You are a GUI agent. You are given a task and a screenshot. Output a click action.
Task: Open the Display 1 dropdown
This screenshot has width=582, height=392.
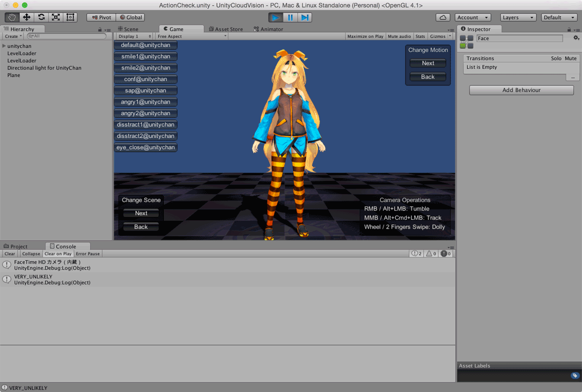tap(134, 36)
